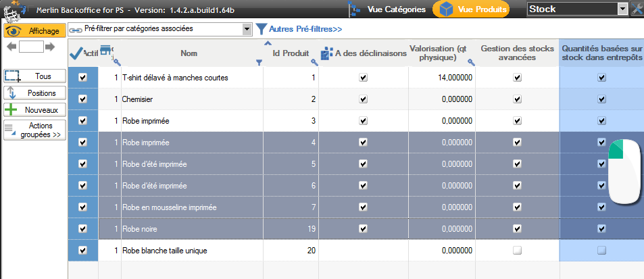644x279 pixels.
Task: Click the shop icon column header
Action: click(x=106, y=52)
